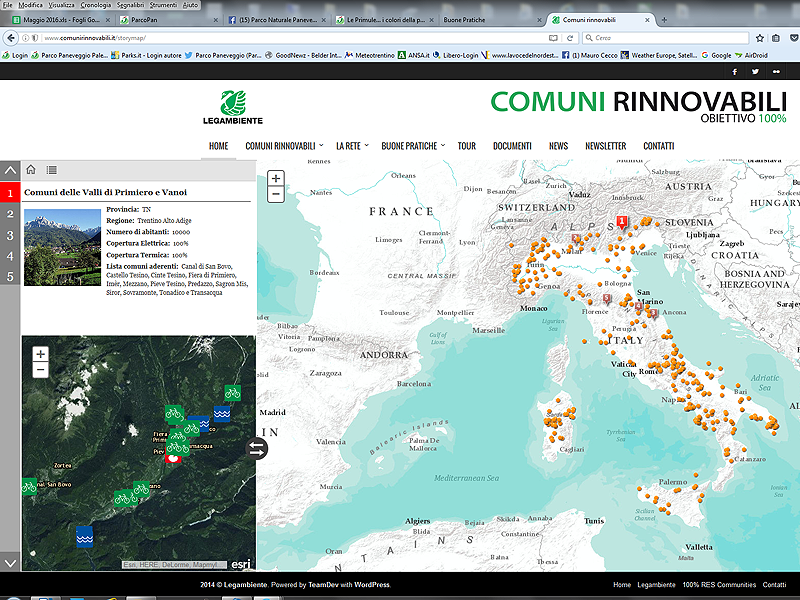Image resolution: width=800 pixels, height=600 pixels.
Task: Open the Facebook icon in top bar
Action: (x=734, y=71)
